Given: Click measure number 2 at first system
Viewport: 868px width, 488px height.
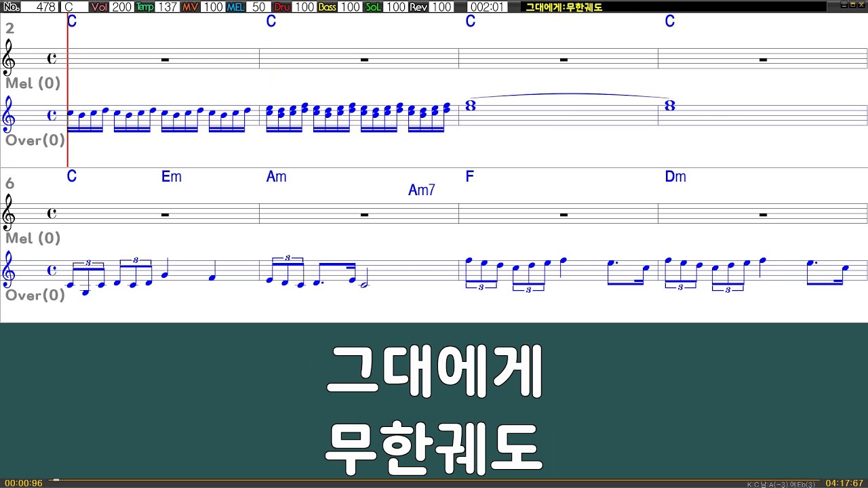Looking at the screenshot, I should pyautogui.click(x=9, y=28).
